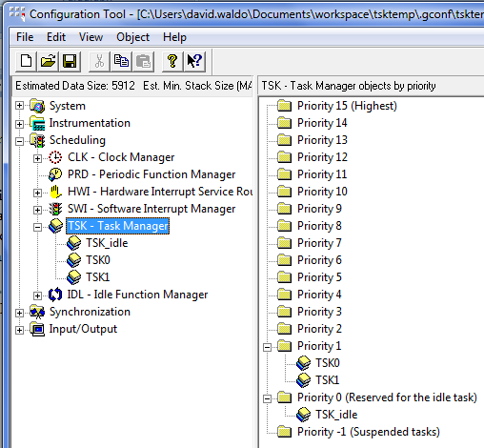
Task: Click the context help arrow icon
Action: point(194,61)
